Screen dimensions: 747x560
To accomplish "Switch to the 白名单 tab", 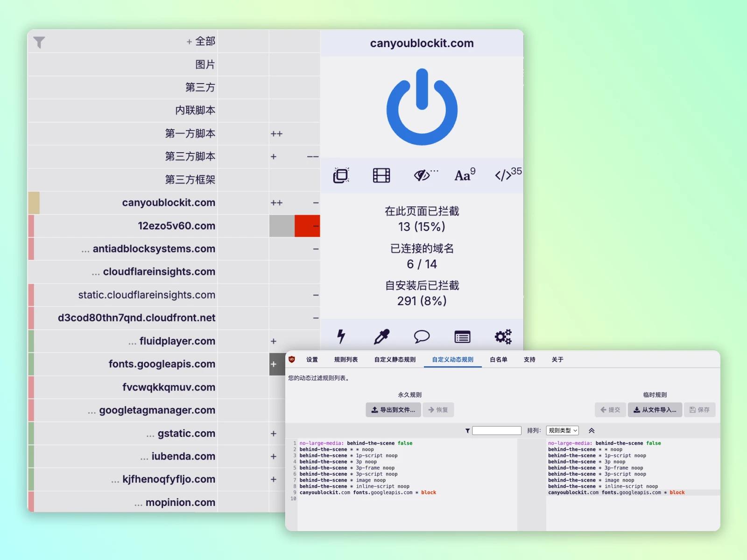I will pos(498,359).
